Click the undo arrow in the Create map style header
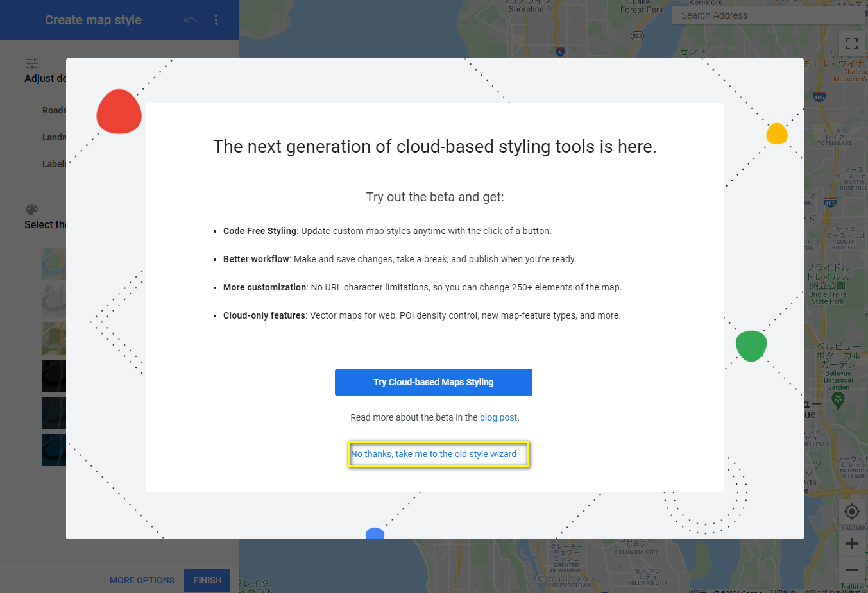868x593 pixels. click(190, 20)
